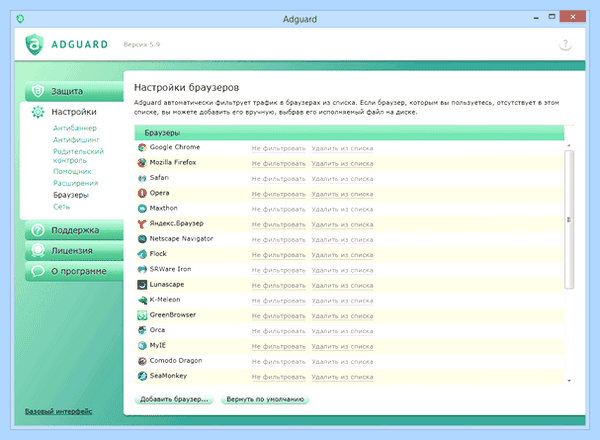This screenshot has width=600, height=440.
Task: Click the Mozilla Firefox browser icon
Action: click(142, 163)
